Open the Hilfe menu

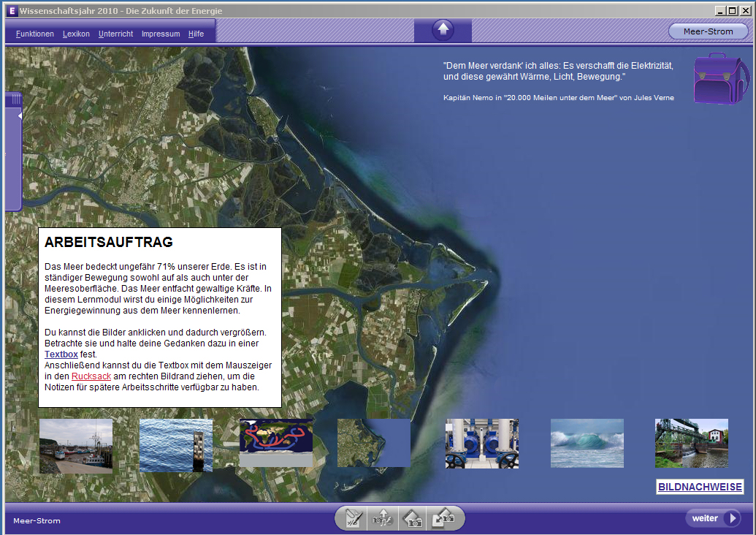coord(196,34)
